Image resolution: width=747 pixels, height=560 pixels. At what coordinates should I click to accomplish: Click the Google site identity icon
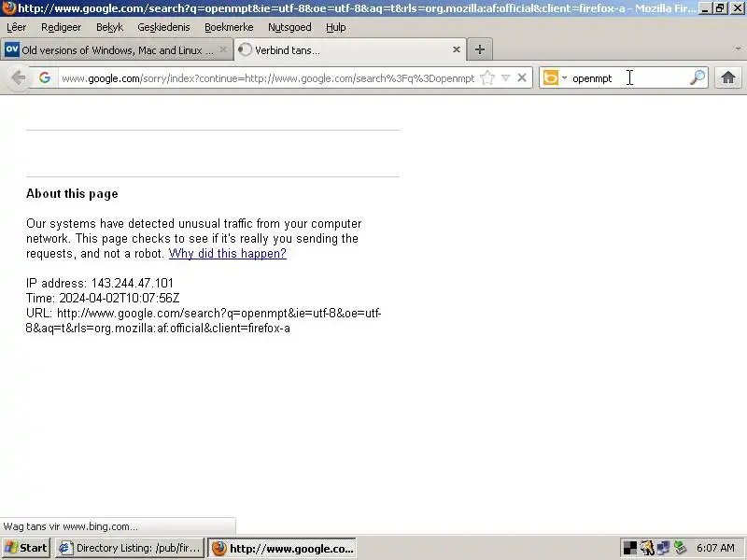click(x=45, y=77)
